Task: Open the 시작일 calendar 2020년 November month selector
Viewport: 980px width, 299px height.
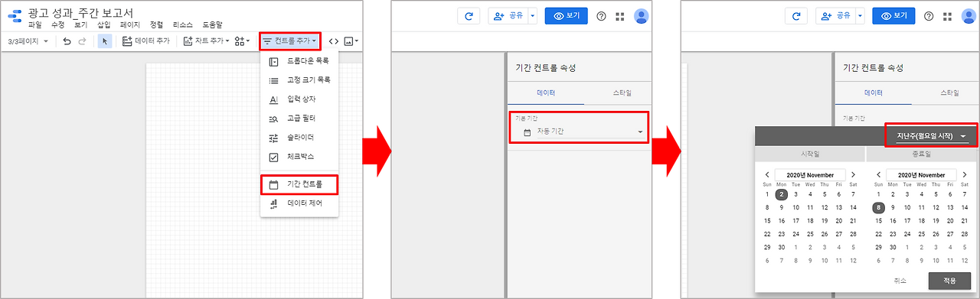Action: [x=810, y=175]
